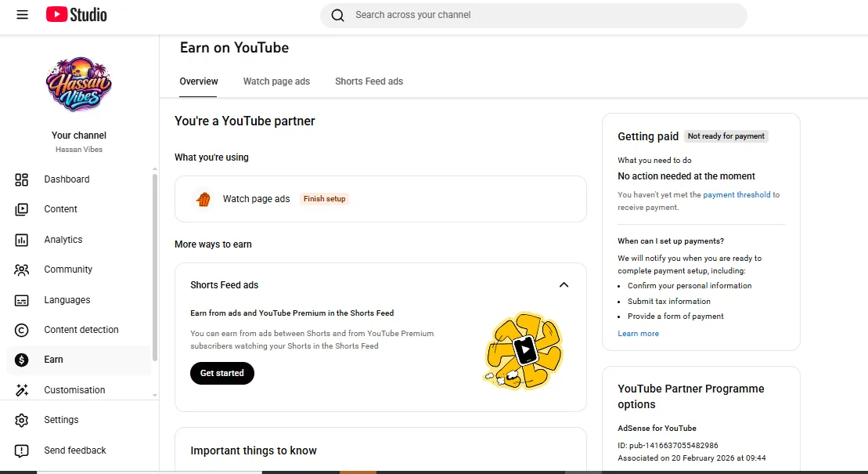Click the Dashboard grid icon
This screenshot has height=474, width=868.
pos(22,179)
